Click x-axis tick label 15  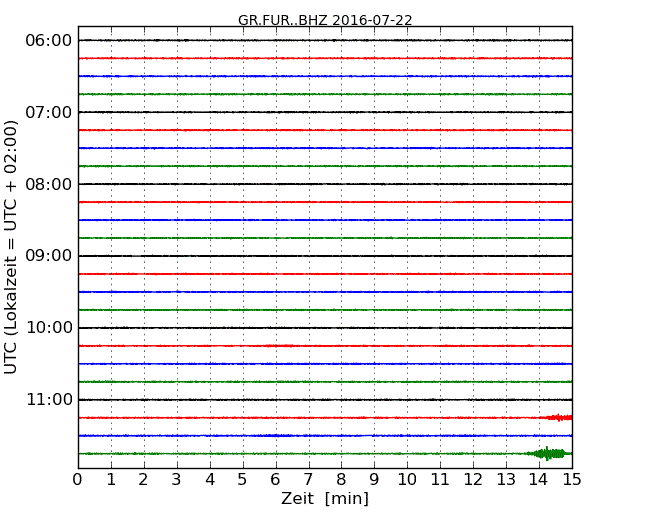(572, 480)
